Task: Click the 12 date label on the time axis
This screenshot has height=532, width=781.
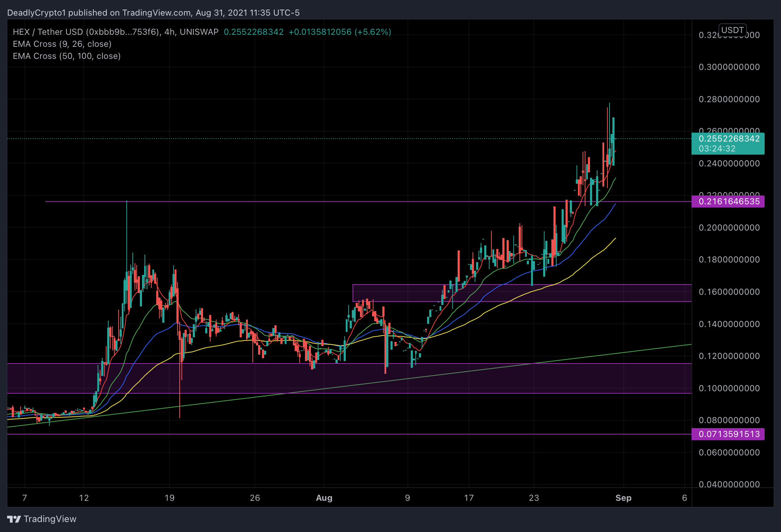Action: pyautogui.click(x=84, y=498)
